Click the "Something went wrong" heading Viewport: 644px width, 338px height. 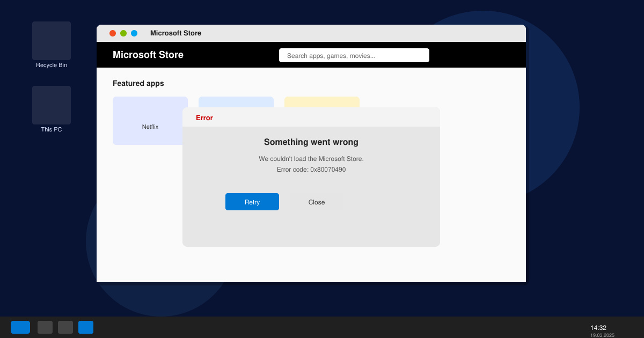point(311,142)
